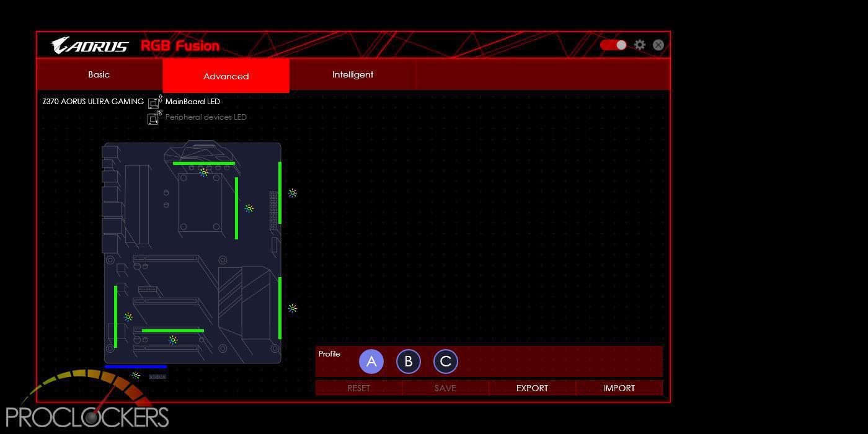Open the Intelligent tab
This screenshot has height=434, width=868.
(x=353, y=74)
